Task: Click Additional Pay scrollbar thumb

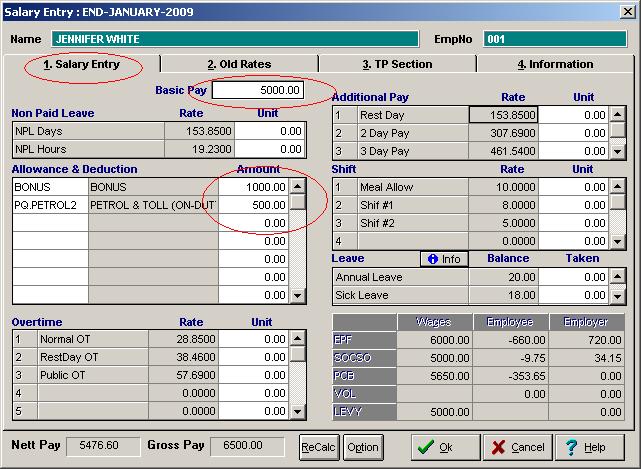Action: coord(617,130)
